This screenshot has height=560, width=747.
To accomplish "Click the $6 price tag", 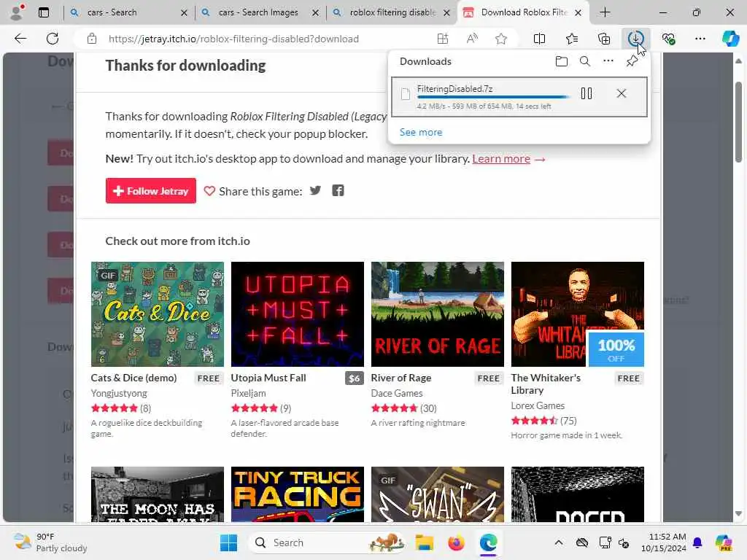I will (x=355, y=378).
